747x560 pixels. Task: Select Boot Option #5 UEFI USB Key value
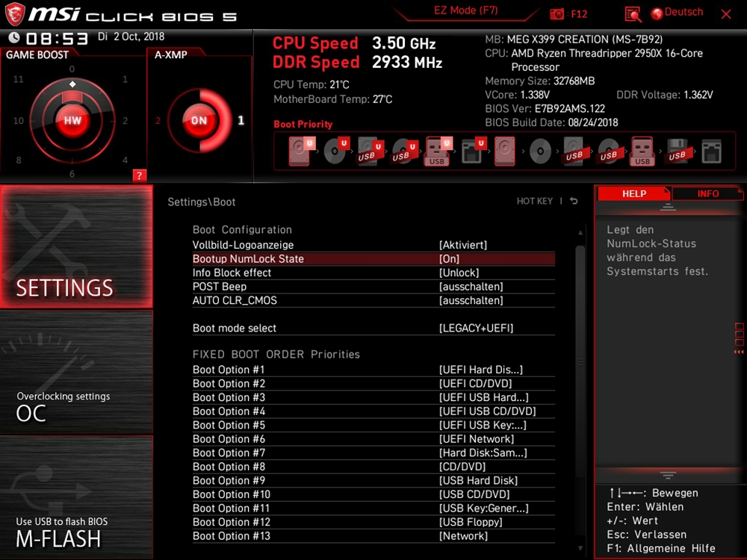click(x=483, y=425)
